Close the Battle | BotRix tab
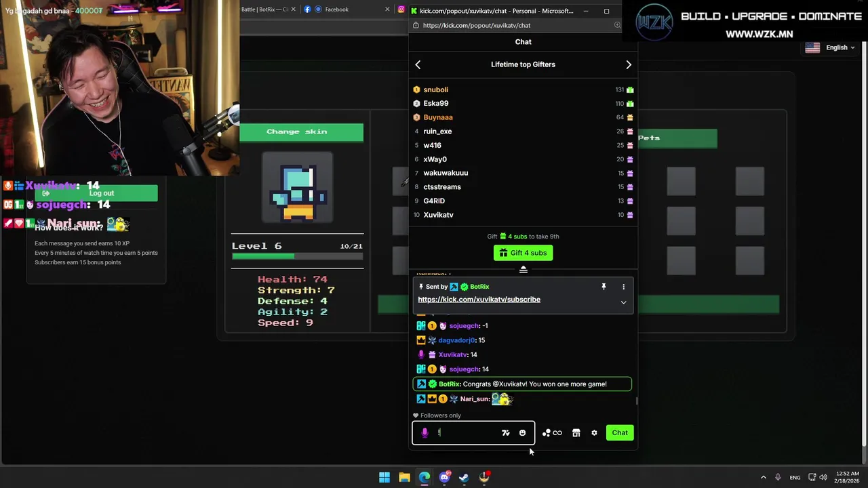 293,9
